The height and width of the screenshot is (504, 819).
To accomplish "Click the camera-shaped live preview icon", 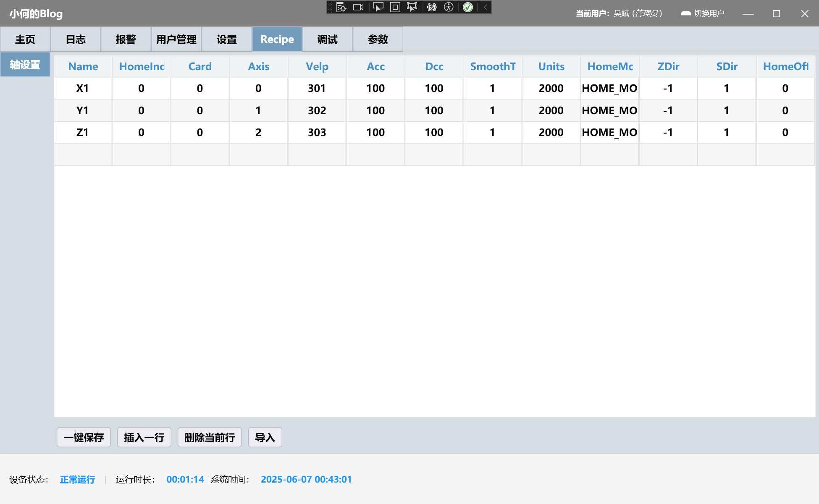I will tap(358, 7).
